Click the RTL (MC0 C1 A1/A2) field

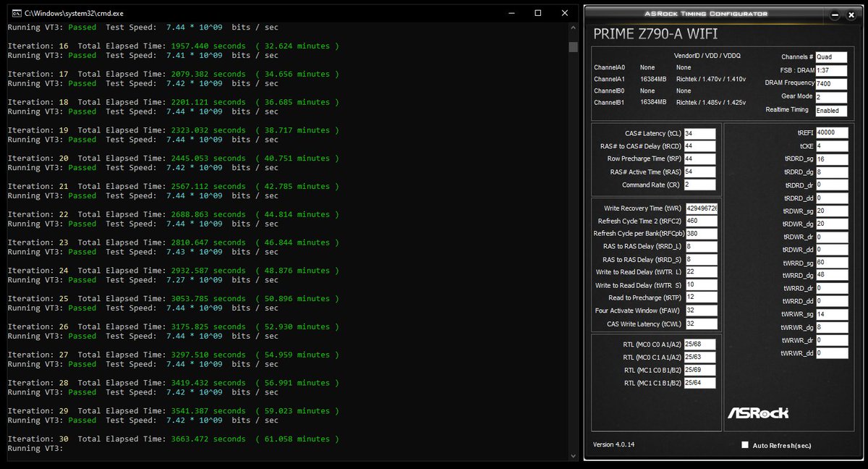pos(700,358)
